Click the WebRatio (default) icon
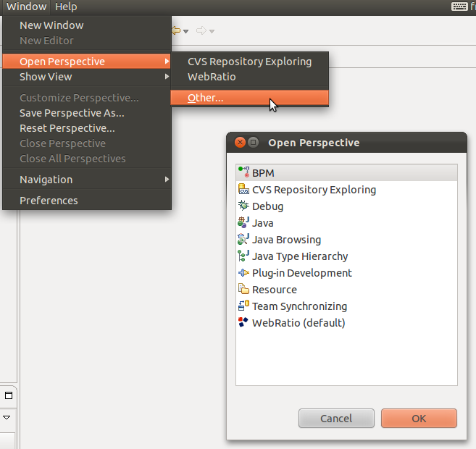 pyautogui.click(x=243, y=322)
